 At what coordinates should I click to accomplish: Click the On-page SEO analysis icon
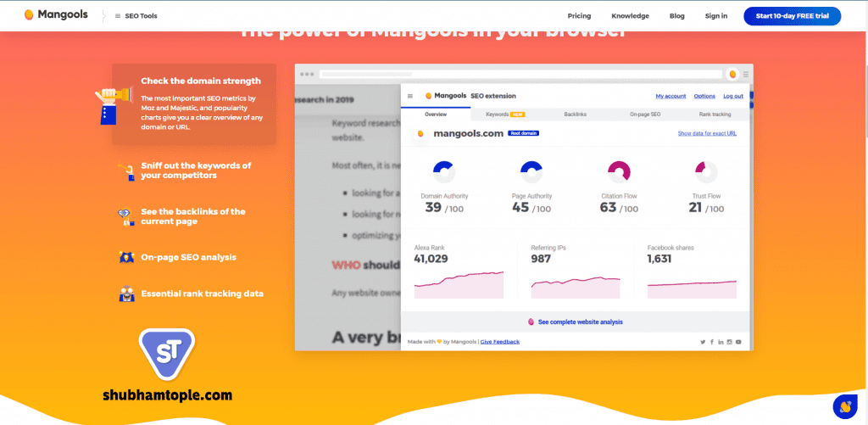(126, 257)
